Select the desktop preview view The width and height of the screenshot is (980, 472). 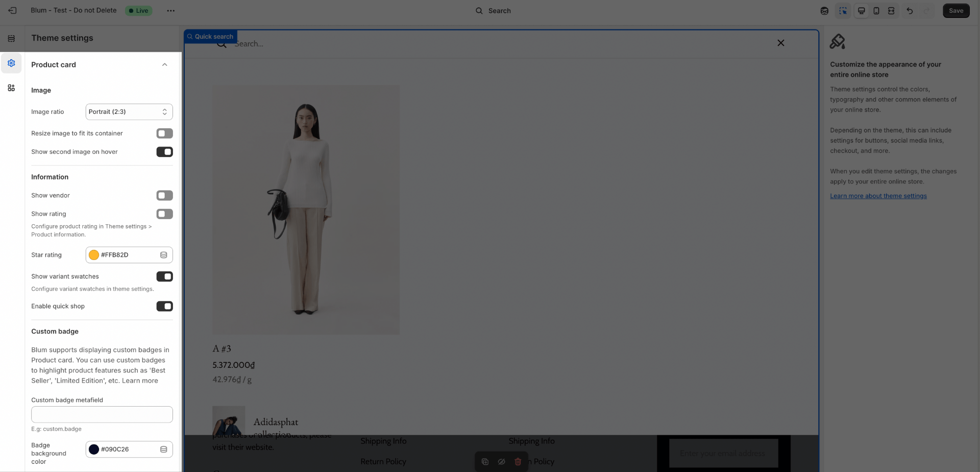tap(862, 10)
